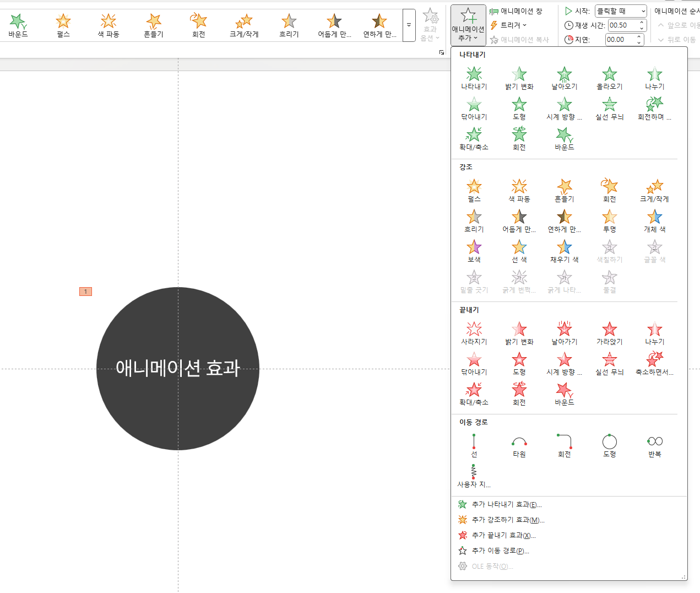The image size is (700, 593).
Task: Choose the 개체 색 emphasis effect
Action: pos(655,221)
